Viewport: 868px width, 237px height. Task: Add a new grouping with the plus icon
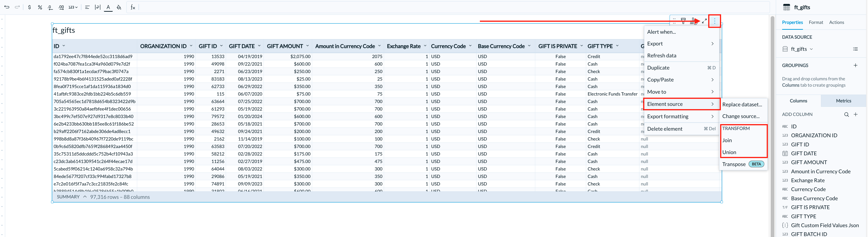point(856,65)
